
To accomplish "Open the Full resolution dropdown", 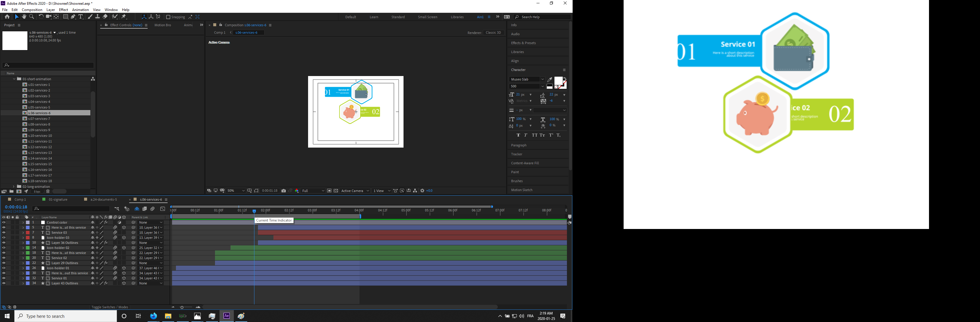I will pos(313,191).
